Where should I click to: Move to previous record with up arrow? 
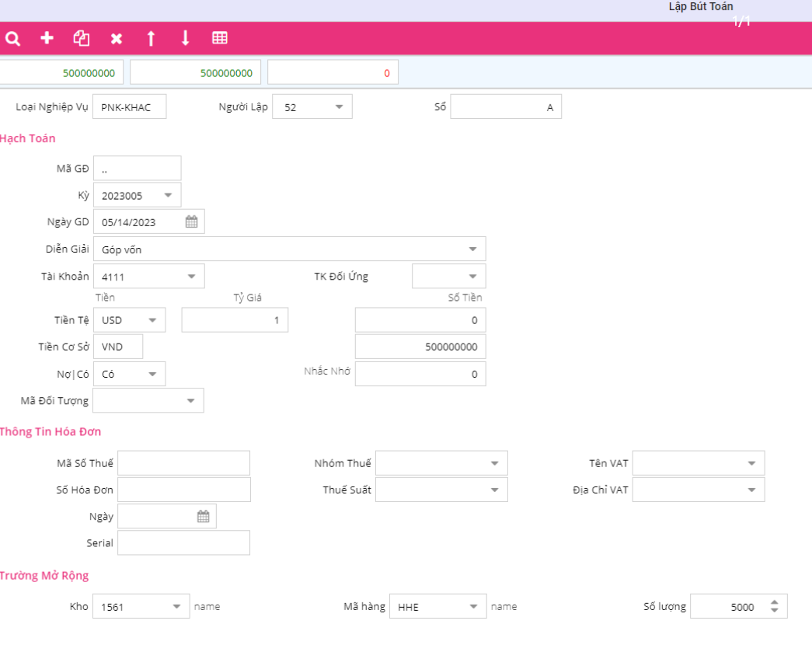point(151,38)
